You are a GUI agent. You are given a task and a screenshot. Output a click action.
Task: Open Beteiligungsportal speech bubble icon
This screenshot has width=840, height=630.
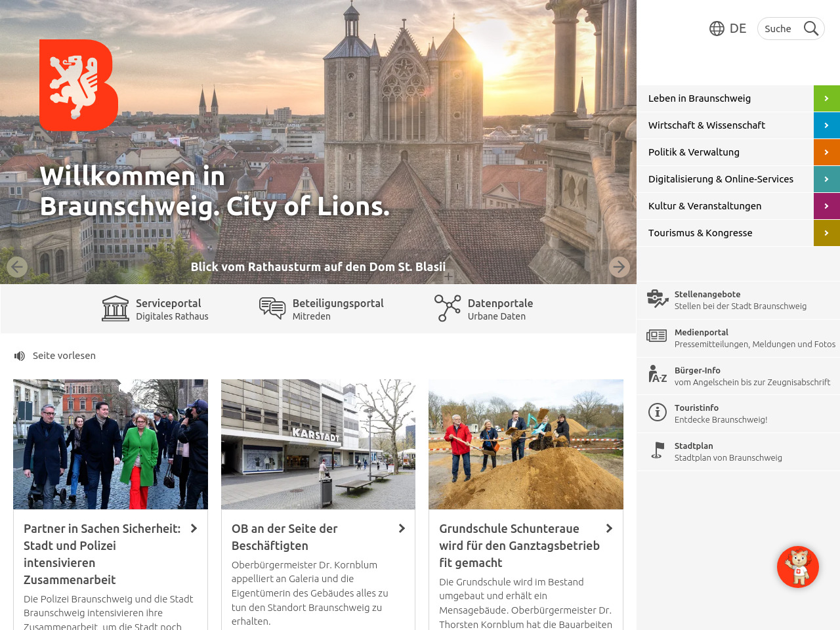[272, 308]
